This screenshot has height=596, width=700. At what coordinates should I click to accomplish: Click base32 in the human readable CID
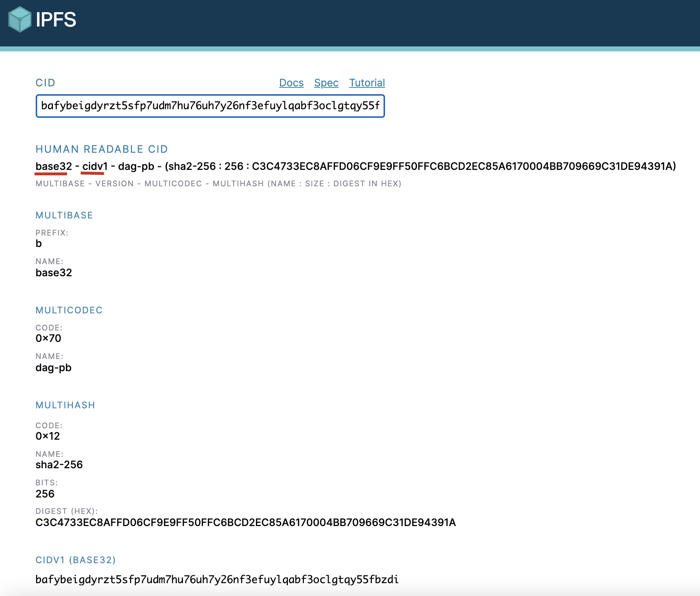[54, 166]
